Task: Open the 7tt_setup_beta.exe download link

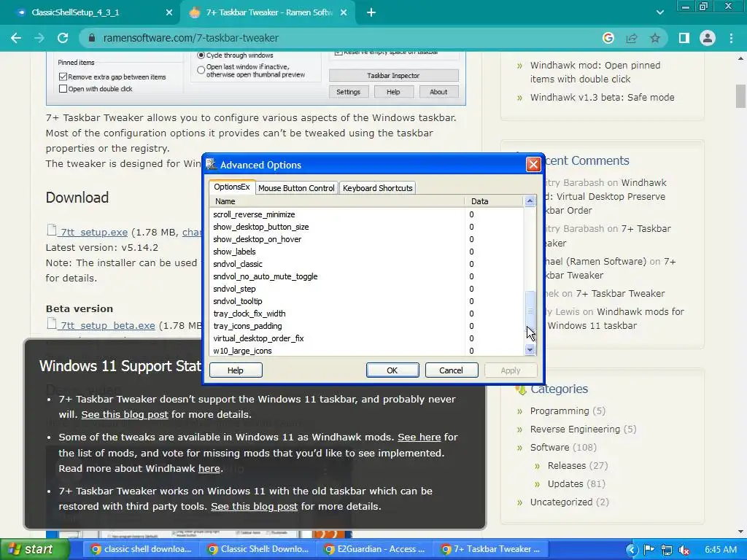Action: (x=107, y=326)
